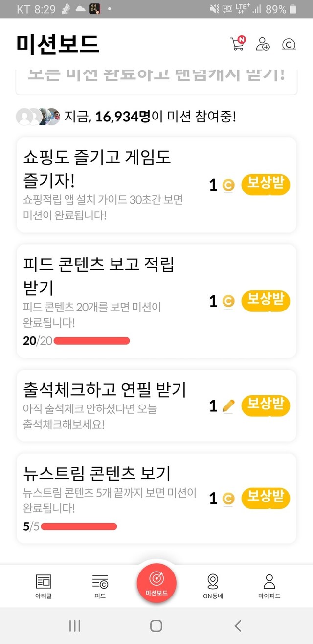Open the 출석체크하고 연필 받기 mission title
The image size is (313, 644).
pos(105,390)
